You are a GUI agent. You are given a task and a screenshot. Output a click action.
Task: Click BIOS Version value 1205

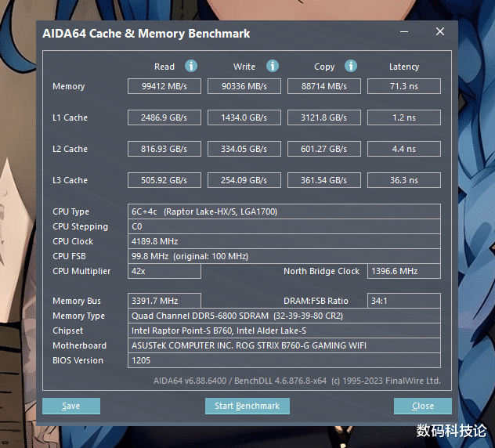coord(284,360)
